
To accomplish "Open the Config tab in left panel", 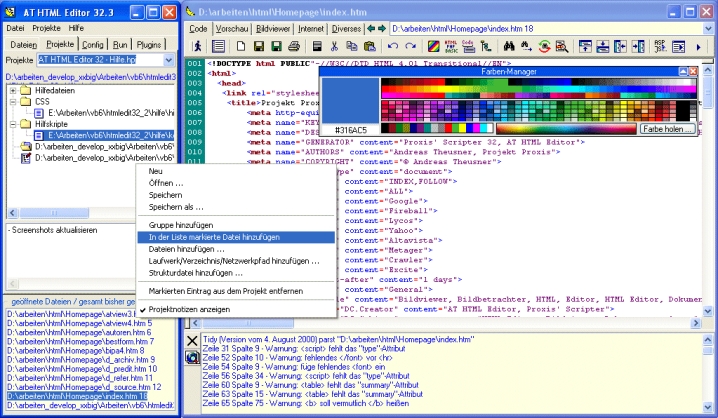I will [93, 45].
